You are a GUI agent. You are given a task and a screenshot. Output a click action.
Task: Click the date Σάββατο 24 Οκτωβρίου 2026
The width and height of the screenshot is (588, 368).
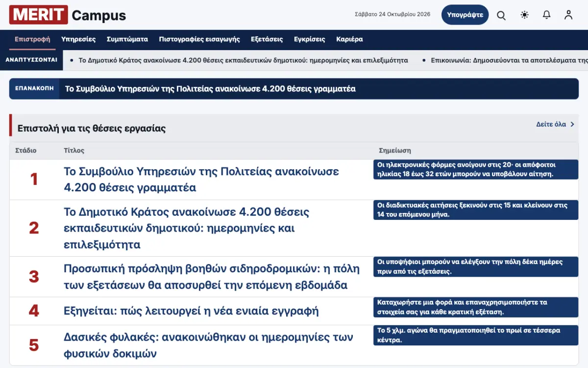392,14
